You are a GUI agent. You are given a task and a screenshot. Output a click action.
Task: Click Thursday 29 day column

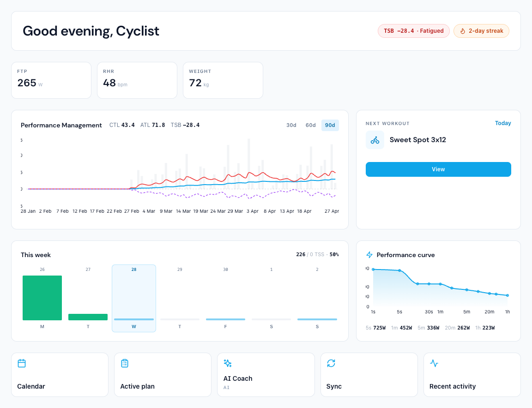pos(180,298)
